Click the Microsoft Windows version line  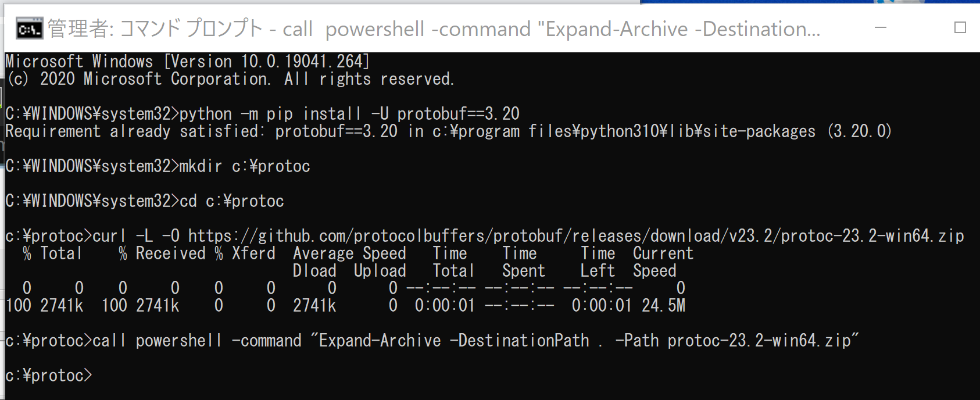[x=187, y=62]
